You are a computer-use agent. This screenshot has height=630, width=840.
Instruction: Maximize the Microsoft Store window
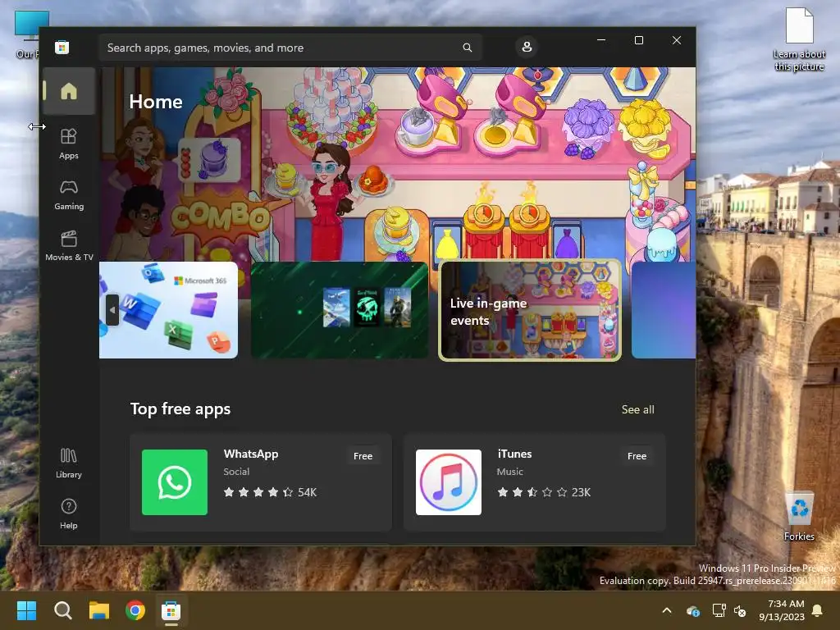638,40
